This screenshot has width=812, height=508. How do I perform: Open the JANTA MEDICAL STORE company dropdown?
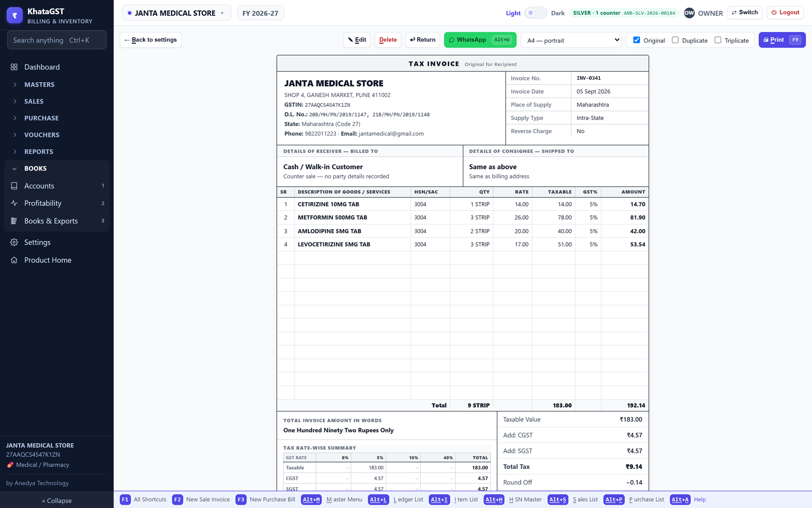click(176, 13)
